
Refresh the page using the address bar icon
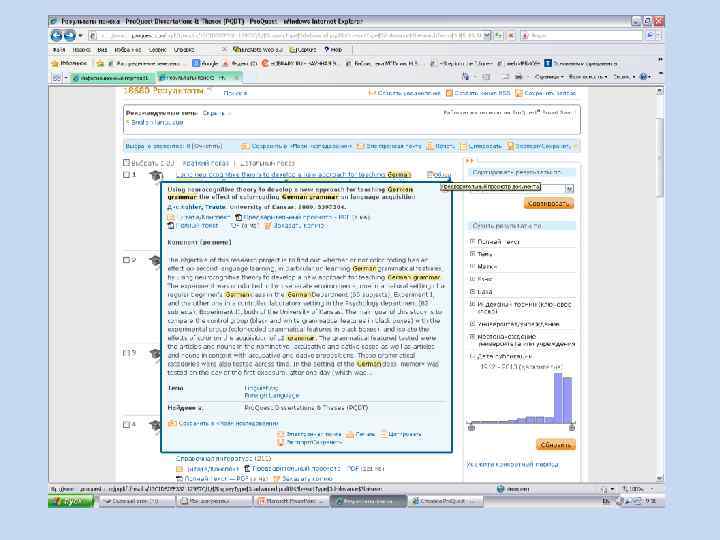(x=499, y=35)
